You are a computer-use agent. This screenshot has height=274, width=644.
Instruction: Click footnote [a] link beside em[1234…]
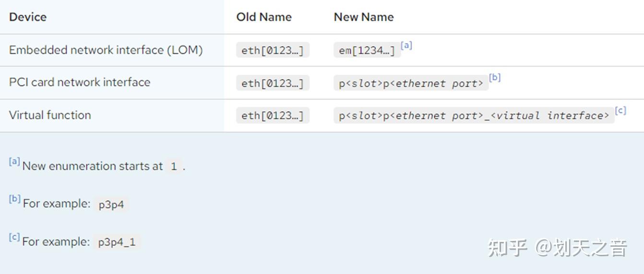pyautogui.click(x=406, y=46)
